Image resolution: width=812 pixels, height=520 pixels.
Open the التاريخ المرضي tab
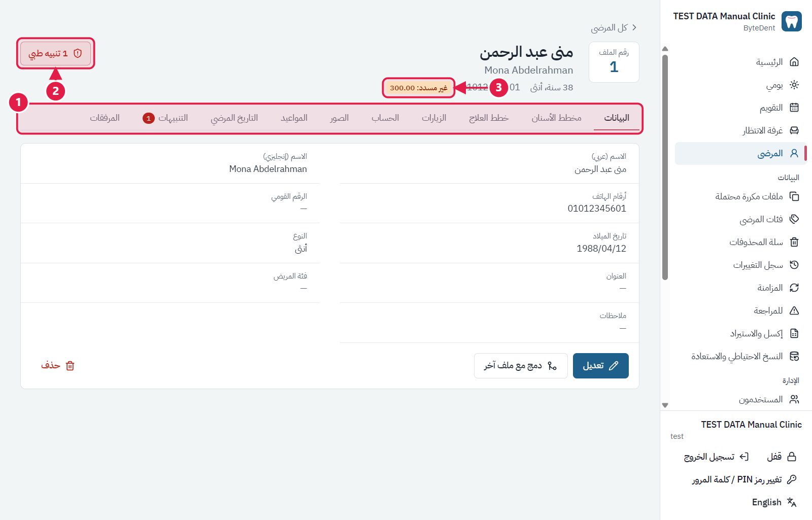[x=234, y=118]
